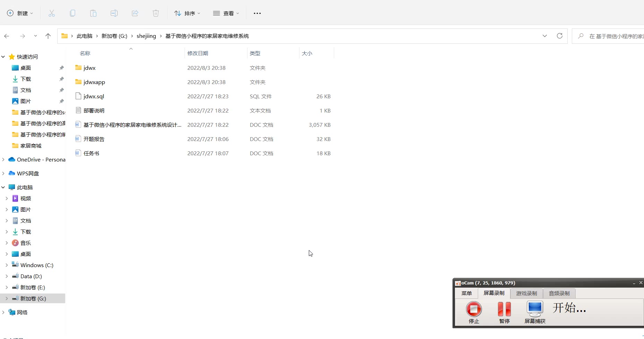Switch to the 音频录制 tab
The image size is (644, 339).
(559, 293)
